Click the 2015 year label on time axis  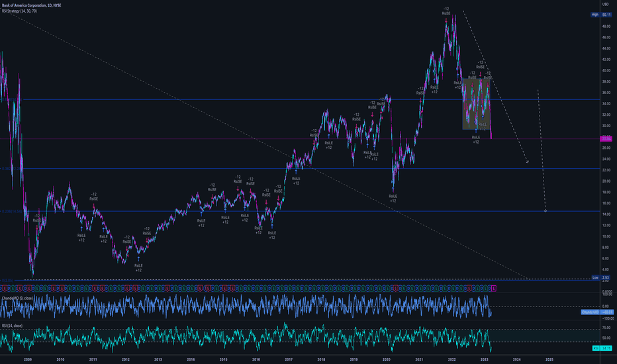point(223,359)
